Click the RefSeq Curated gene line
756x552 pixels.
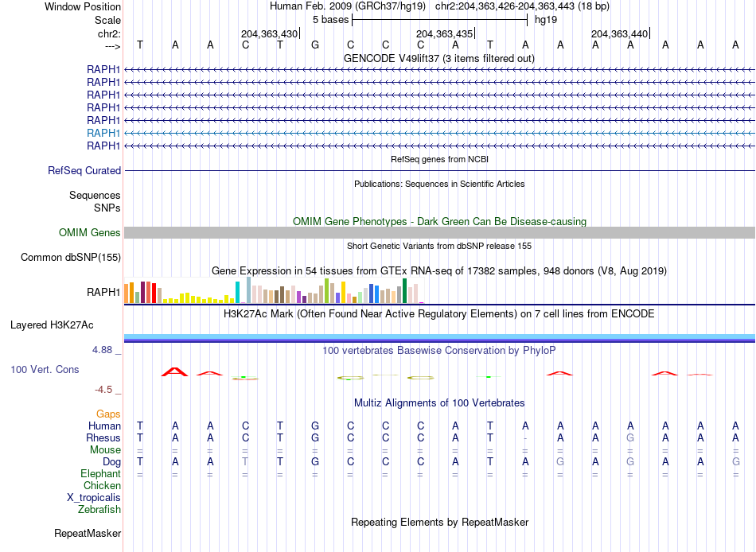(x=439, y=171)
